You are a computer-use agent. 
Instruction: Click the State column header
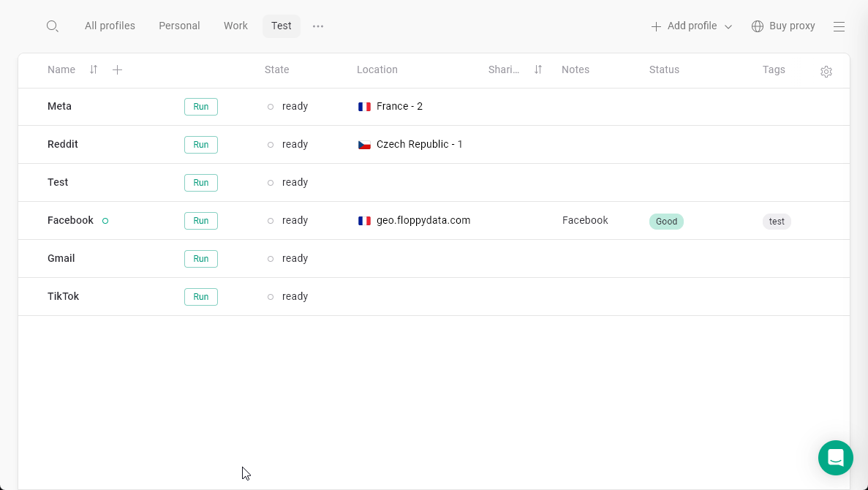pyautogui.click(x=277, y=69)
